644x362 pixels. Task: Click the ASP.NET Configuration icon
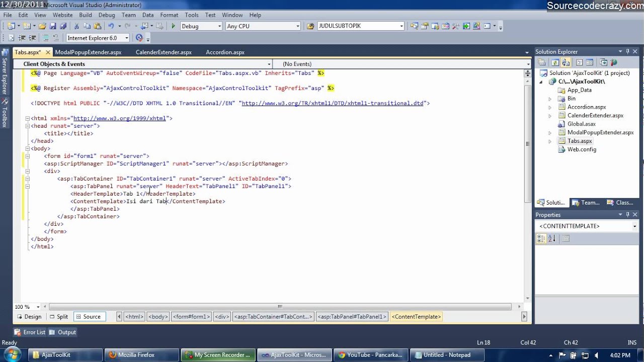coord(614,62)
